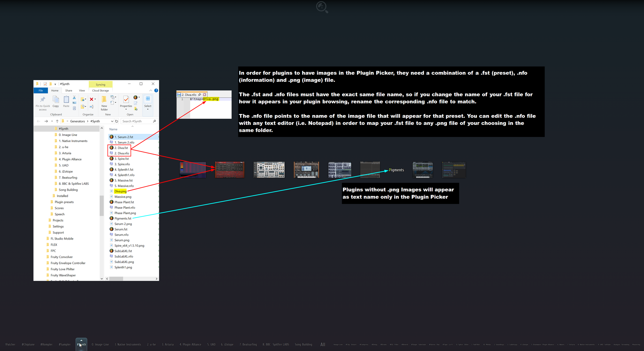Select the Fruity Convolver folder
This screenshot has height=351, width=644.
tap(62, 257)
